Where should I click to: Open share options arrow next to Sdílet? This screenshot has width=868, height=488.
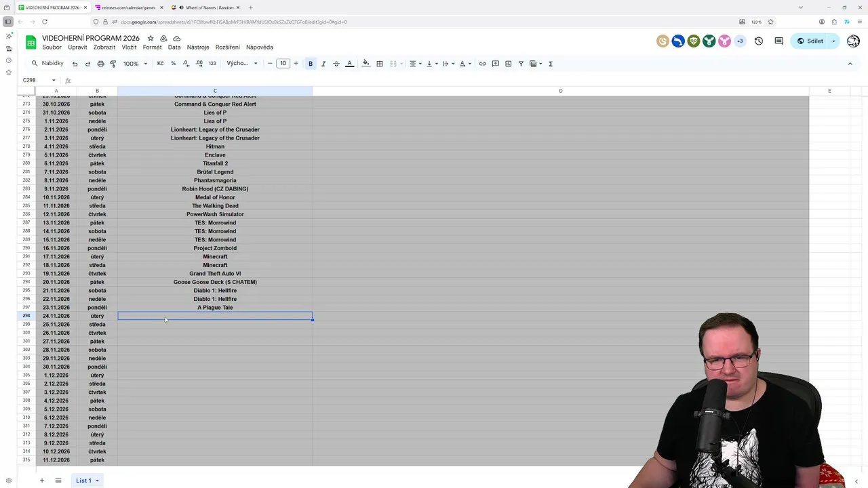click(x=833, y=41)
